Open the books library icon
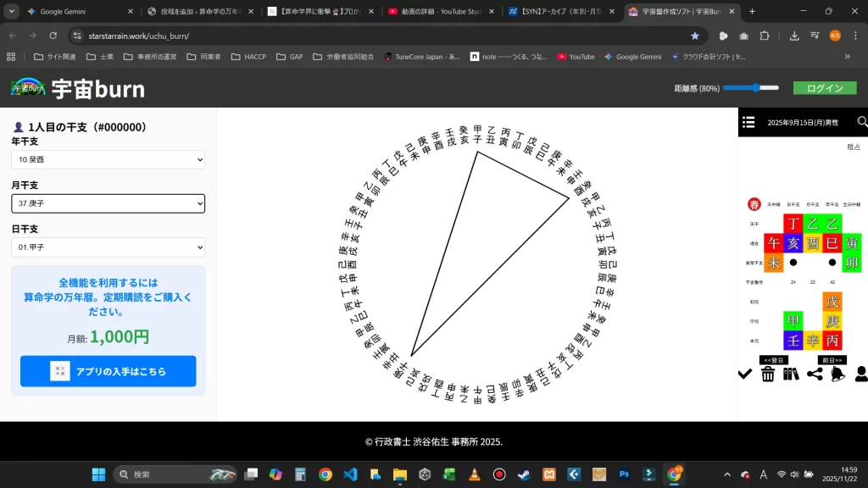Image resolution: width=868 pixels, height=488 pixels. [791, 374]
